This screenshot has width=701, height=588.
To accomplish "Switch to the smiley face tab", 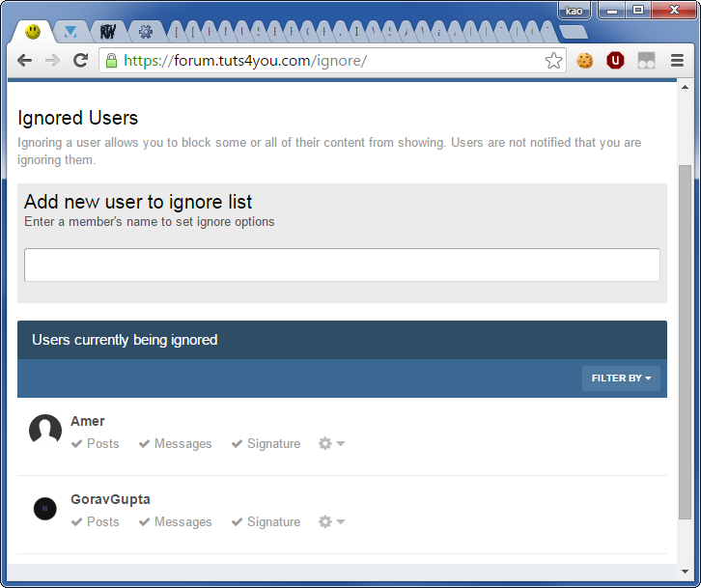I will (33, 32).
